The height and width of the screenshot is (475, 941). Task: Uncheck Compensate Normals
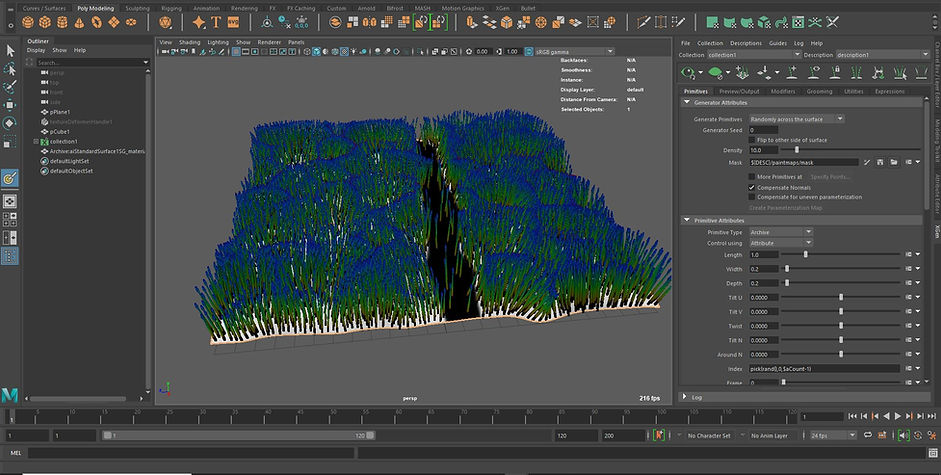[x=751, y=187]
